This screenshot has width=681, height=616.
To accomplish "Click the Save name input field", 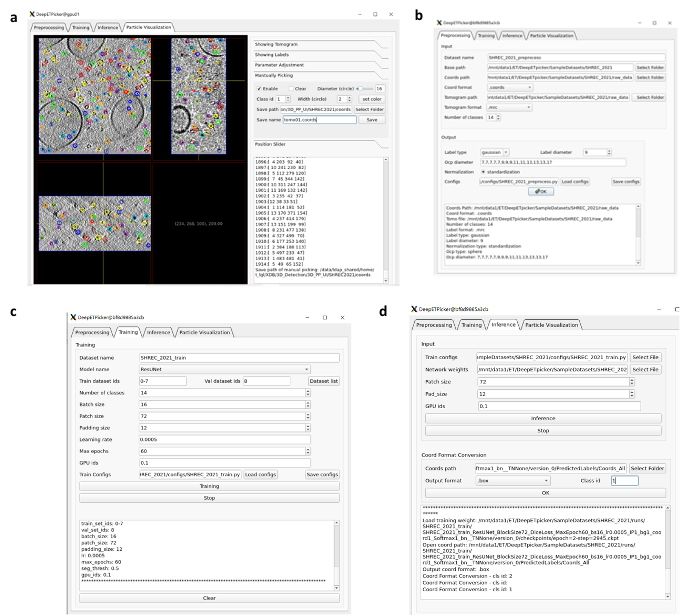I will tap(319, 119).
